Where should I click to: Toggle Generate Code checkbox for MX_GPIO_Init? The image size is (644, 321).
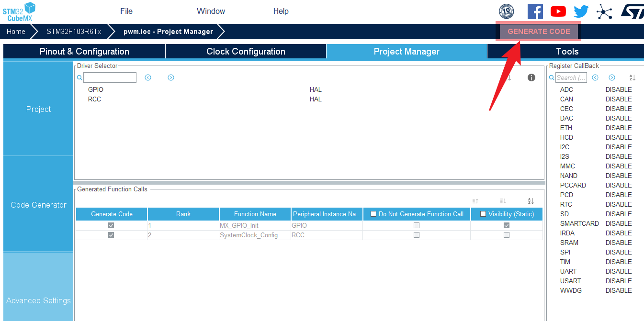111,225
